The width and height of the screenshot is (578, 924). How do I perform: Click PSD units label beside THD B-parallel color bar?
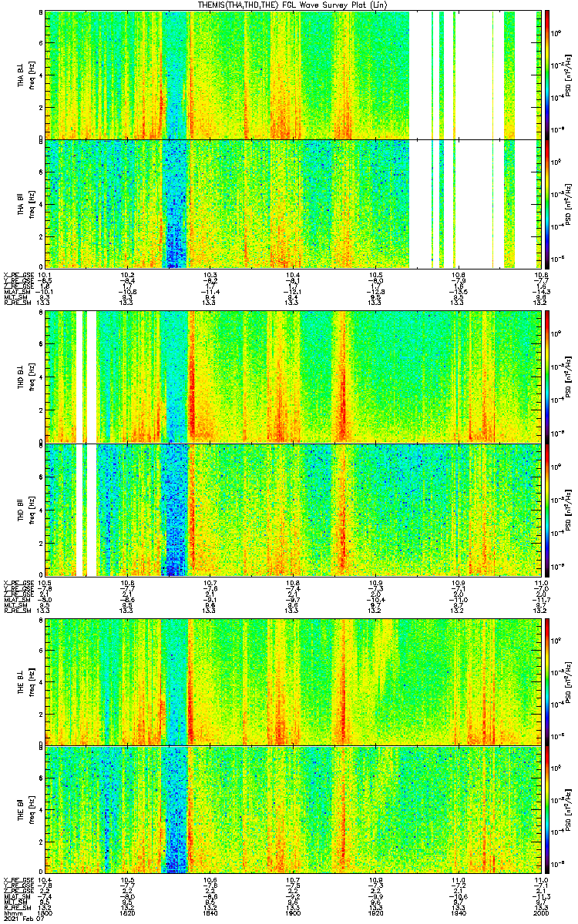(x=569, y=509)
